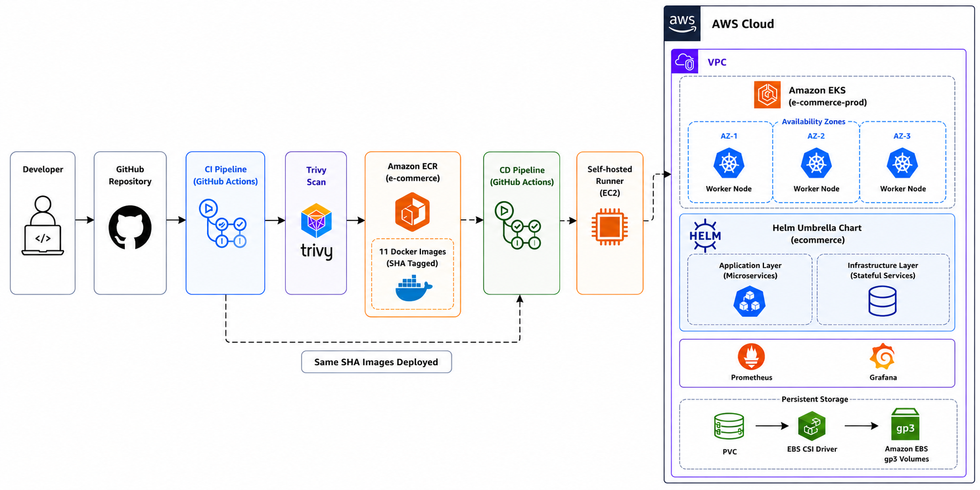This screenshot has width=980, height=490.
Task: Click the Prometheus flame icon
Action: [x=751, y=357]
